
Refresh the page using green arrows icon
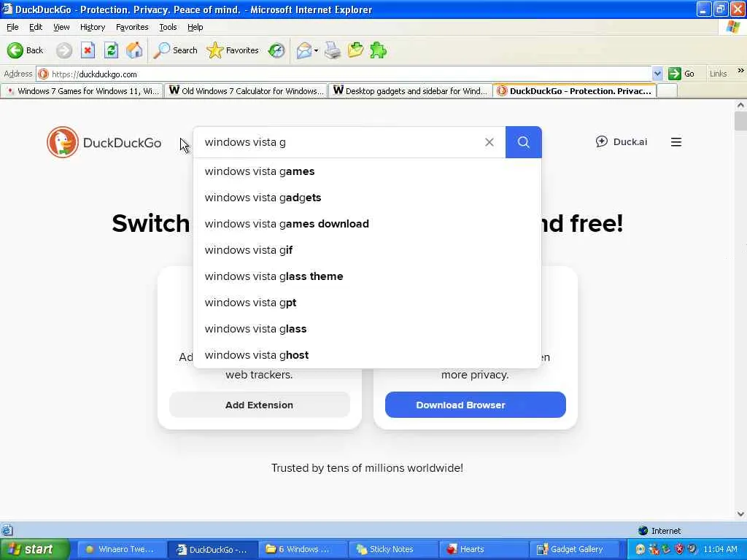click(x=111, y=50)
